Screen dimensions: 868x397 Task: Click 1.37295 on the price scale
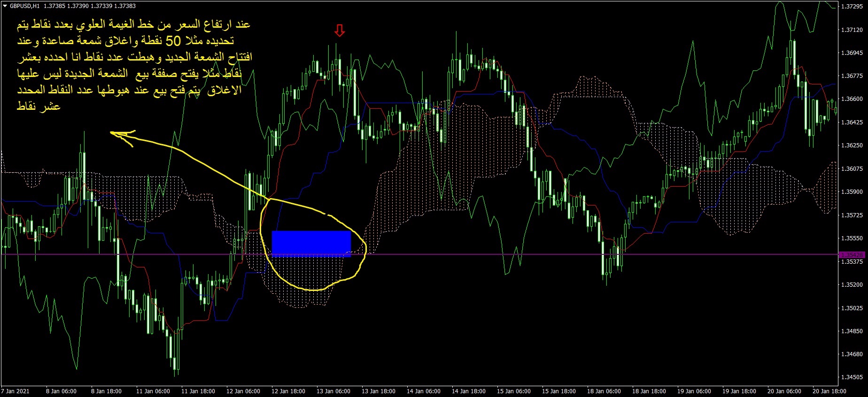[x=852, y=6]
